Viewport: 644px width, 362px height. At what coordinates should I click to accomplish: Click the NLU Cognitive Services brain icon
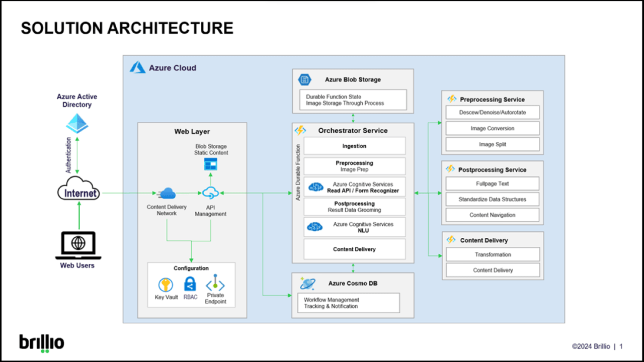click(x=315, y=227)
